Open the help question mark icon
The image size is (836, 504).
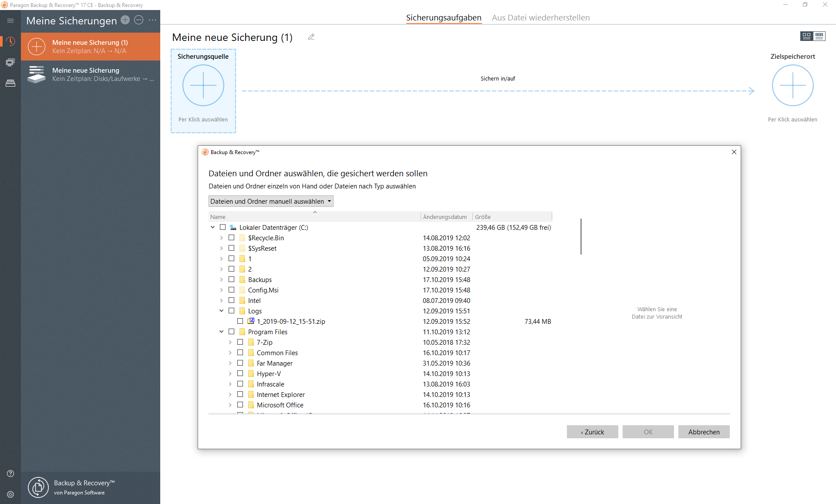10,474
